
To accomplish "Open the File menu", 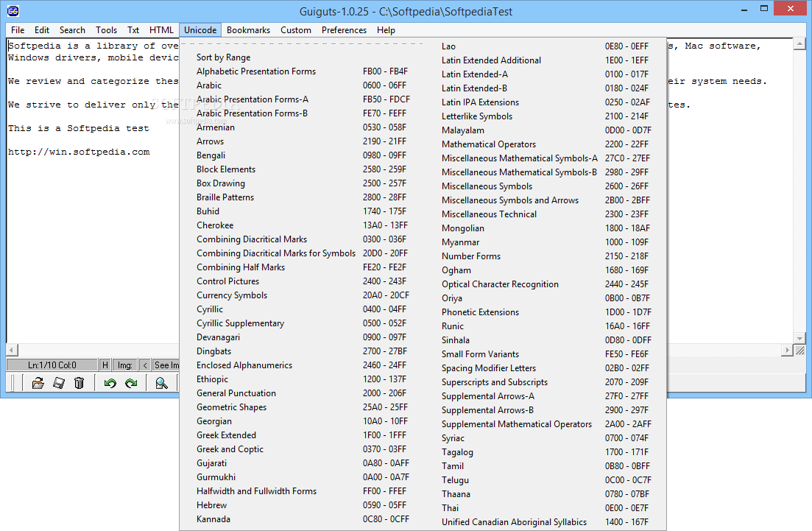I will tap(18, 30).
